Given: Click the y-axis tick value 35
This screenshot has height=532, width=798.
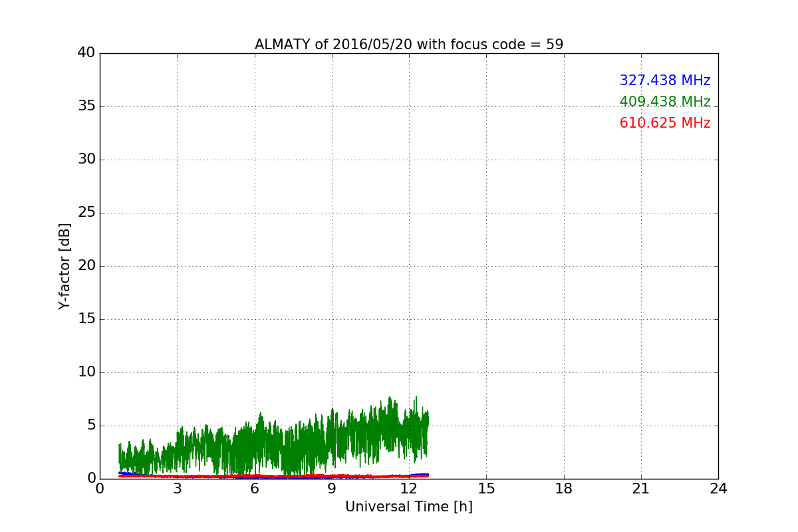Looking at the screenshot, I should coord(86,106).
